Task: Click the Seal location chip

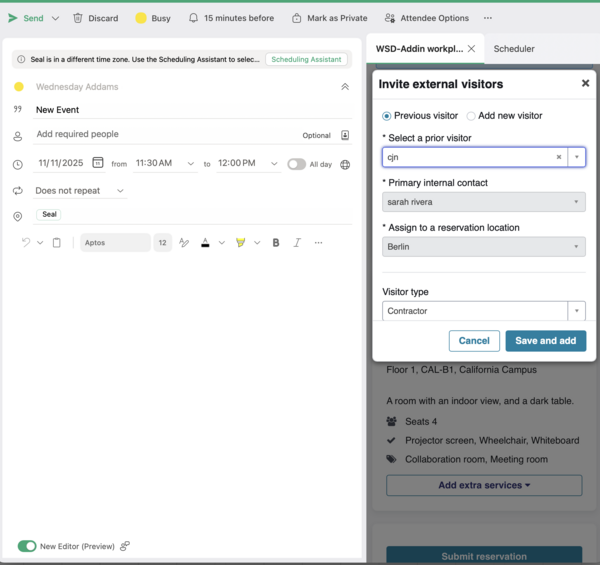Action: click(49, 214)
